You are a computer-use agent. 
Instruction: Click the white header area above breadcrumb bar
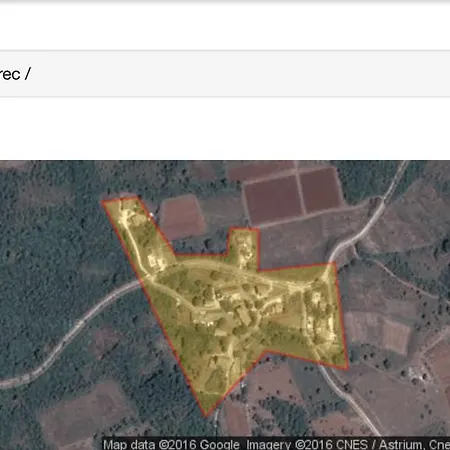point(225,27)
